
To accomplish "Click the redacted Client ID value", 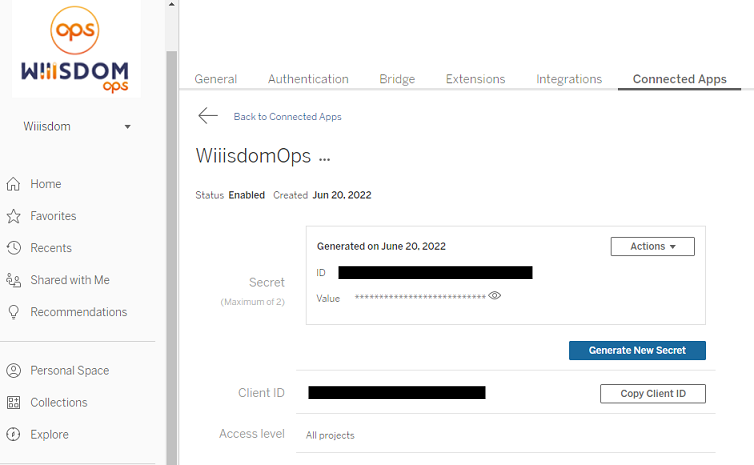I will click(397, 392).
